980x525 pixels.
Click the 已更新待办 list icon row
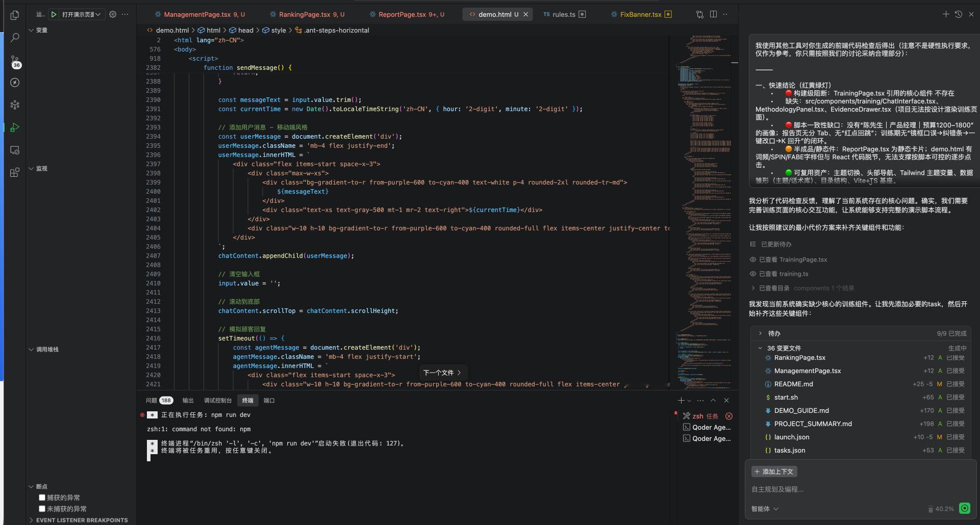click(x=771, y=244)
